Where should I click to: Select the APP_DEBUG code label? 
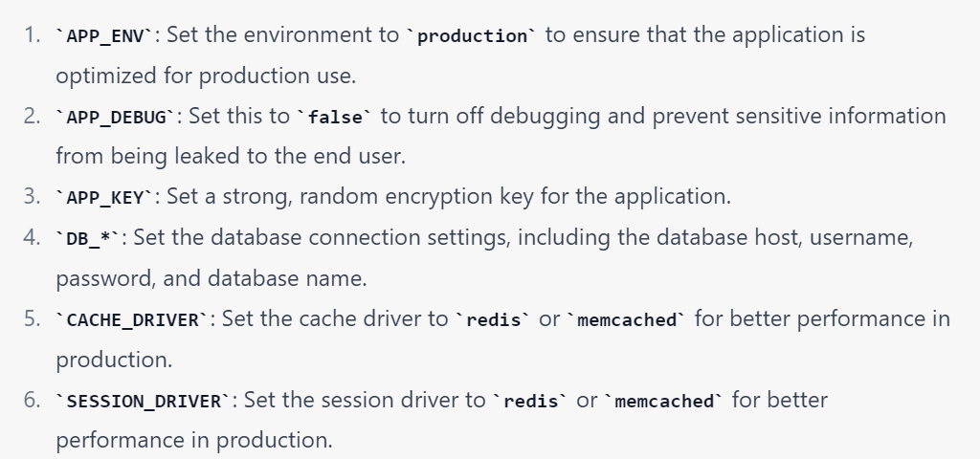[116, 118]
